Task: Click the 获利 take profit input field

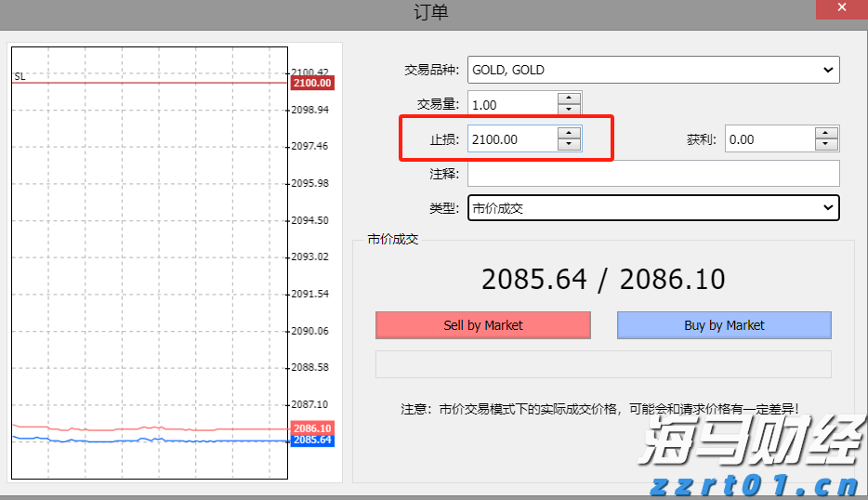Action: 769,139
